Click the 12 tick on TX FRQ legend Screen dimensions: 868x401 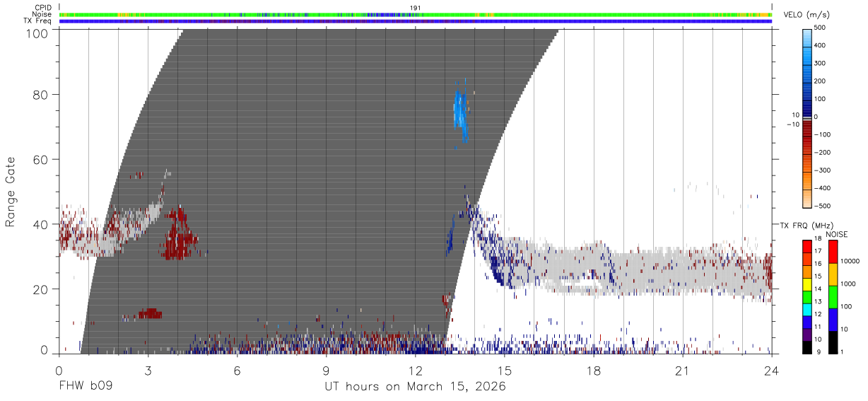click(817, 313)
